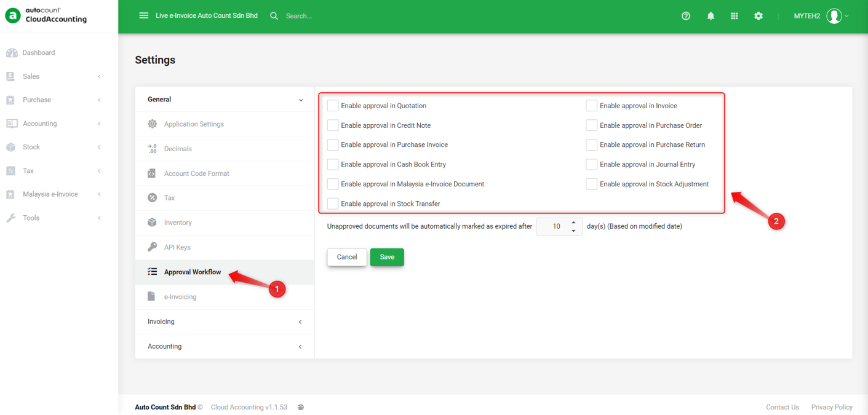Open e-Invoicing settings item
This screenshot has width=868, height=415.
coord(225,297)
